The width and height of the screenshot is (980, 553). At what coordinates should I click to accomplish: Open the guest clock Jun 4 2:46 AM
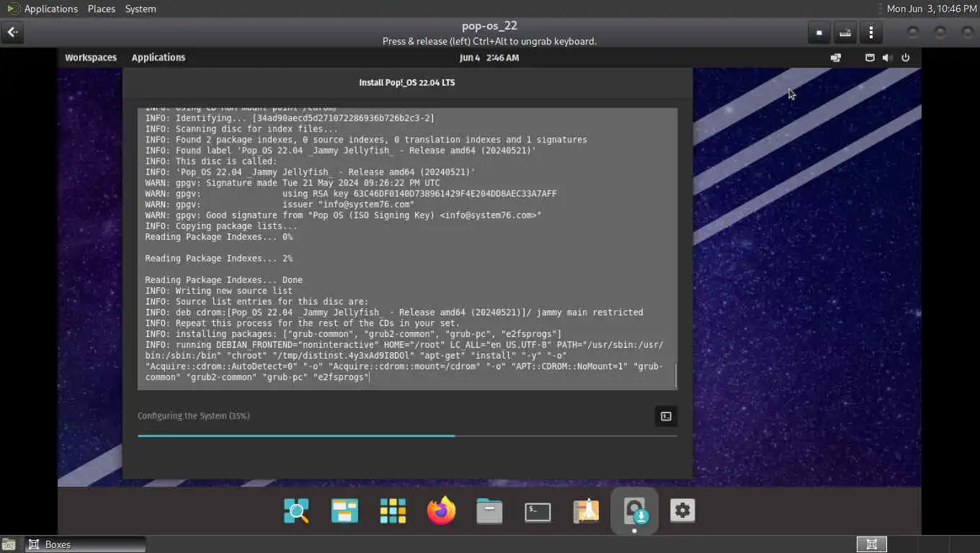pos(489,58)
